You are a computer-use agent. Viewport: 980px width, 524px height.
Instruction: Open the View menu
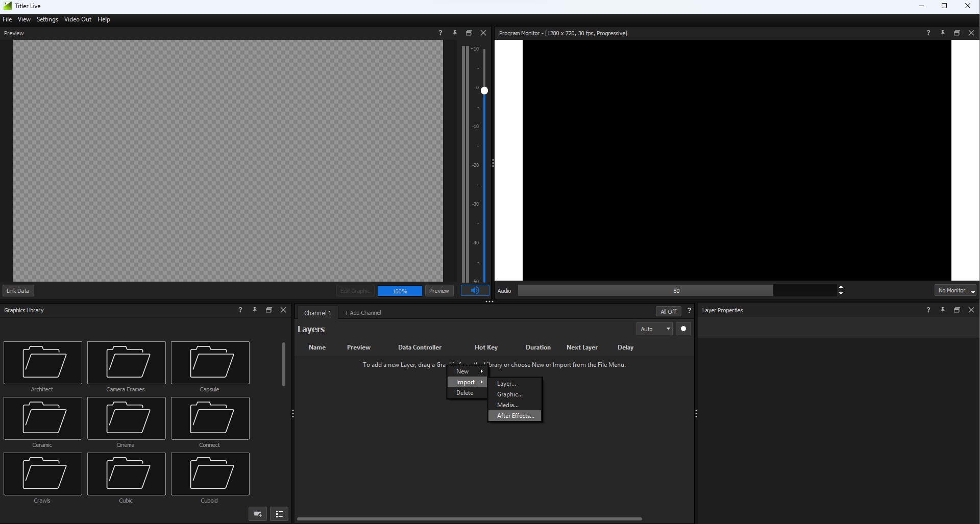click(24, 19)
